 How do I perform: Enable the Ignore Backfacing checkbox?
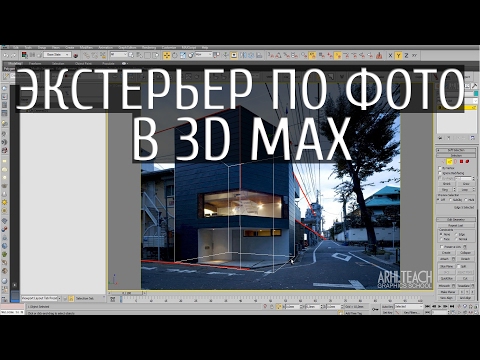pos(440,173)
